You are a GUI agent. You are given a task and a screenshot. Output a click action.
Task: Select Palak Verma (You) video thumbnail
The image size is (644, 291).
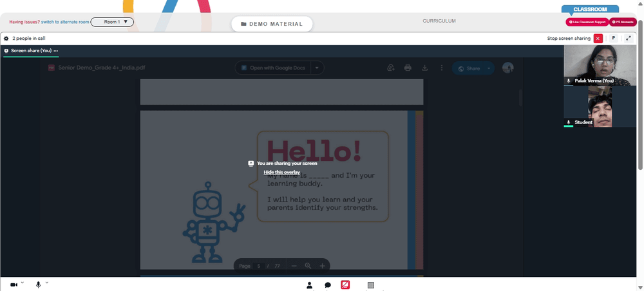pyautogui.click(x=600, y=65)
